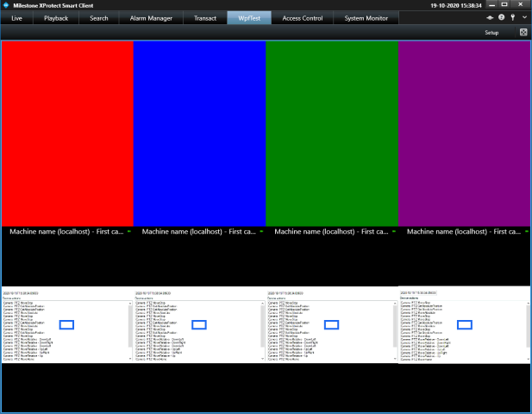
Task: Open the Playback tab
Action: tap(56, 18)
